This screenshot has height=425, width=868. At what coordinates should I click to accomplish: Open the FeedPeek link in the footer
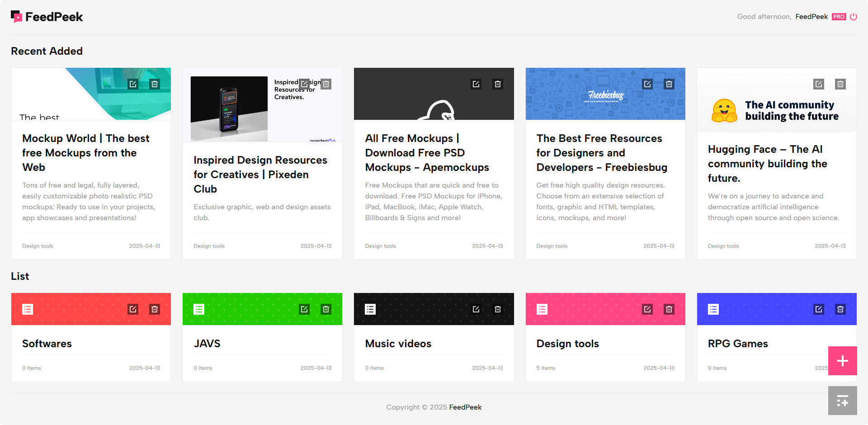465,407
